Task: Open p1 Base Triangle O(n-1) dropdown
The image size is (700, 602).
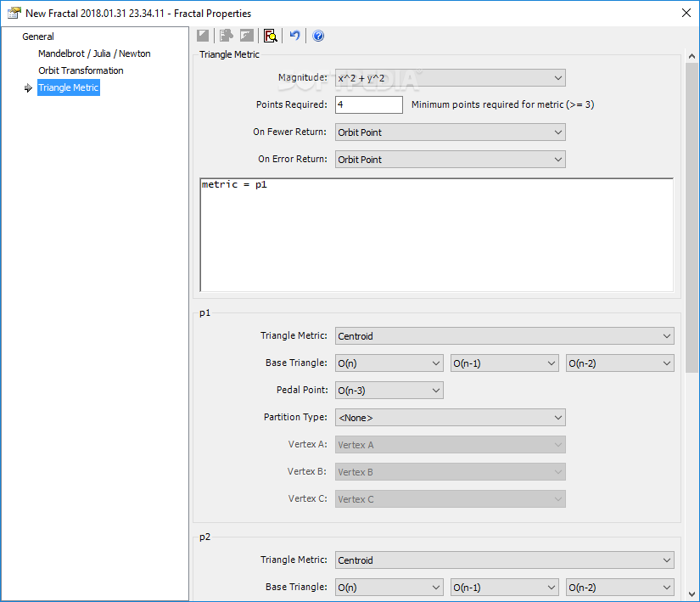Action: 505,363
